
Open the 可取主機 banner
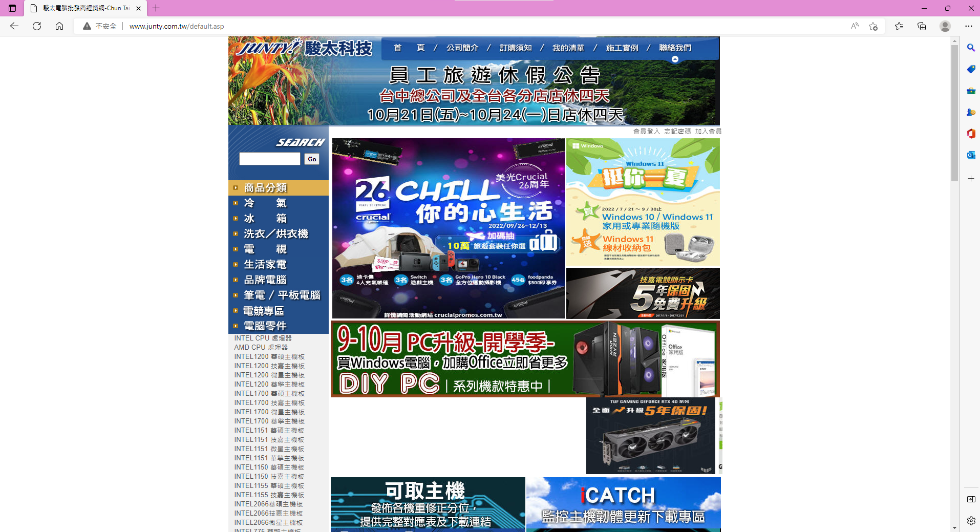[x=428, y=504]
